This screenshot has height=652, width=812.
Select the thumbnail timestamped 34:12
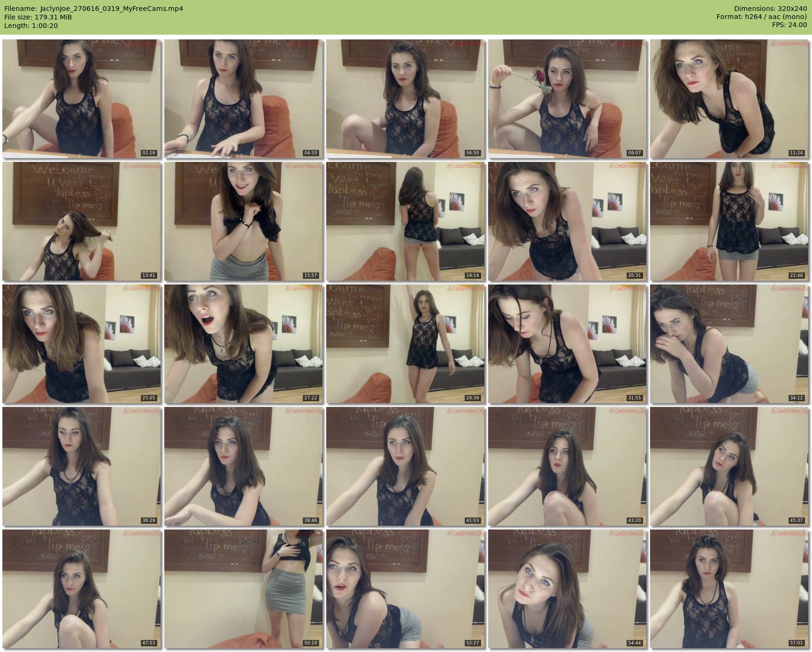coord(729,344)
